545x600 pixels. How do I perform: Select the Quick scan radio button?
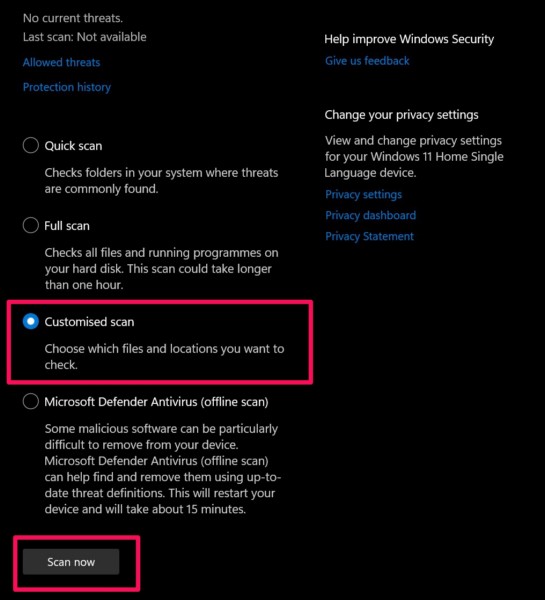pos(31,145)
